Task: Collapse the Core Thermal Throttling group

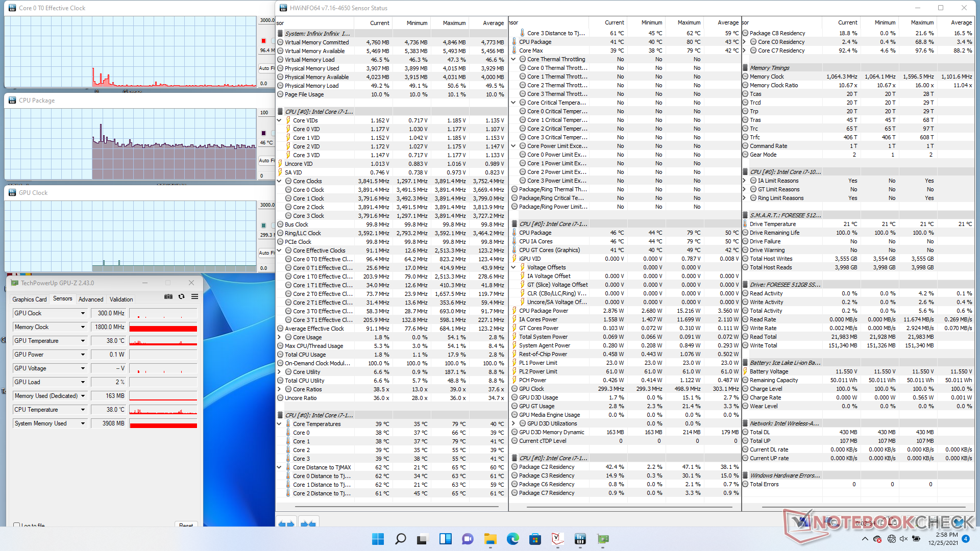Action: click(513, 59)
